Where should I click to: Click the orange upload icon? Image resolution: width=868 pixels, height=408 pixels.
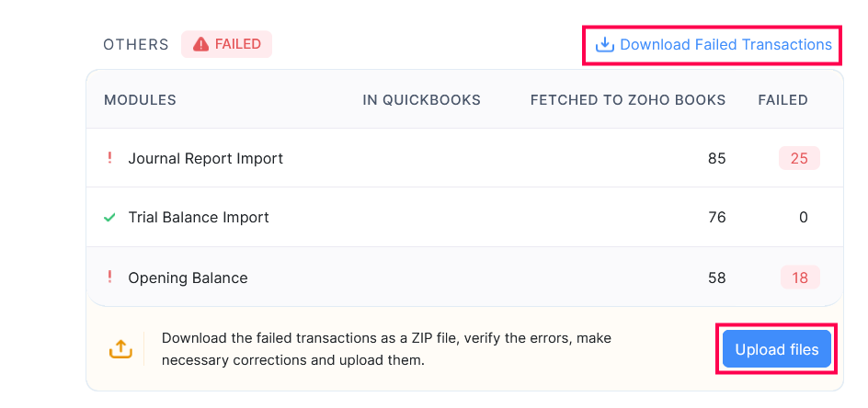coord(120,348)
